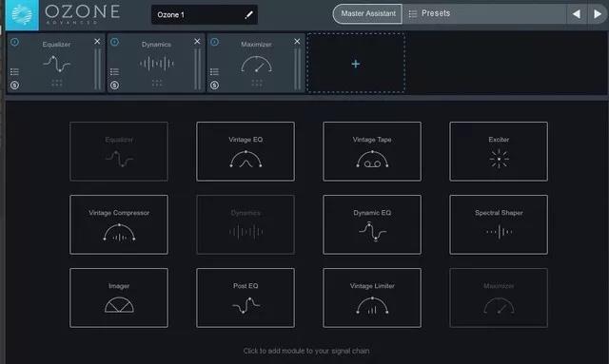Click the plus to add a module slot
Screen dimensions: 609x364
pos(355,64)
